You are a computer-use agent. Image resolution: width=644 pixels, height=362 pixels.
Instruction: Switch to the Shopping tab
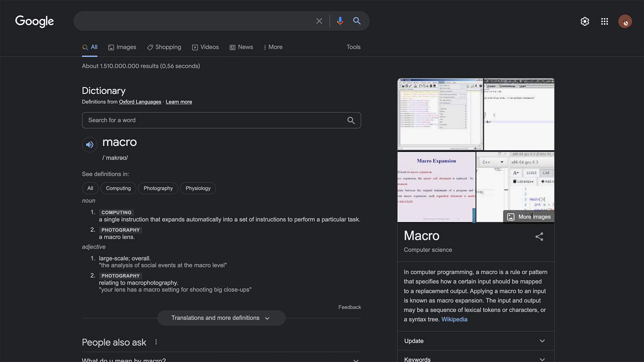coord(164,47)
